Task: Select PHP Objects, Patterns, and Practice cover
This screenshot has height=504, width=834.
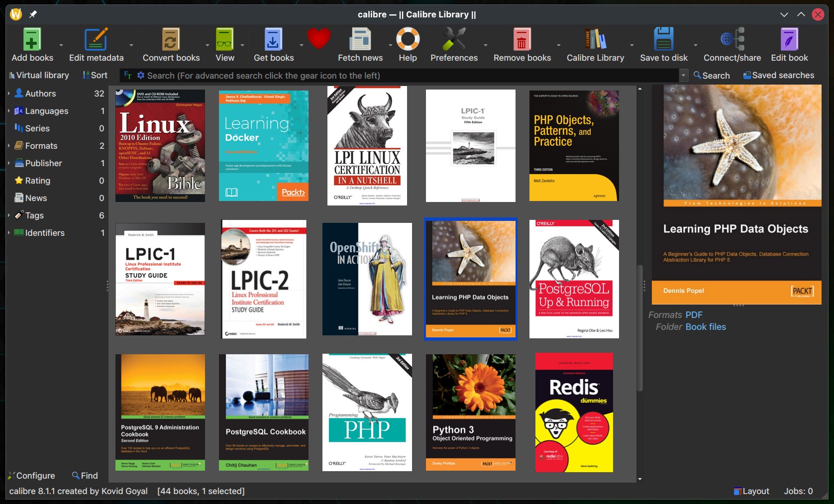Action: click(x=574, y=146)
